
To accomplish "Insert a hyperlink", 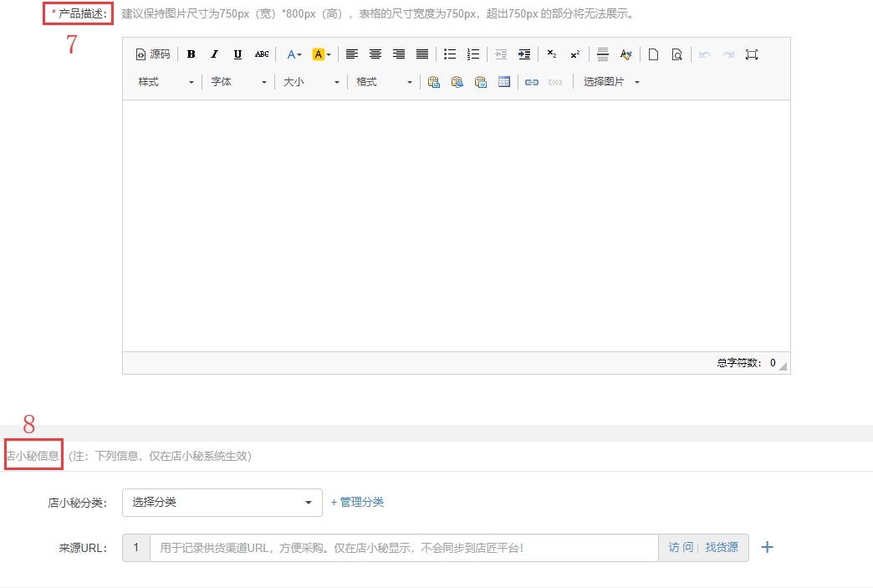I will 532,82.
